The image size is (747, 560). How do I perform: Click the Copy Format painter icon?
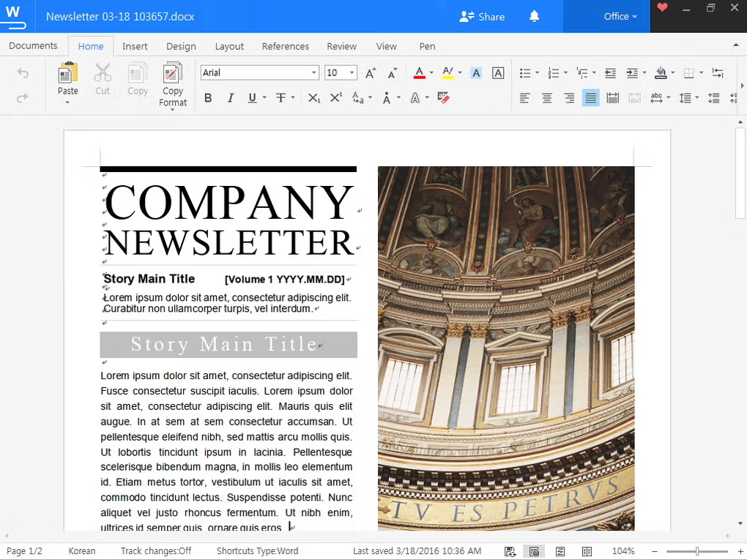(x=173, y=74)
